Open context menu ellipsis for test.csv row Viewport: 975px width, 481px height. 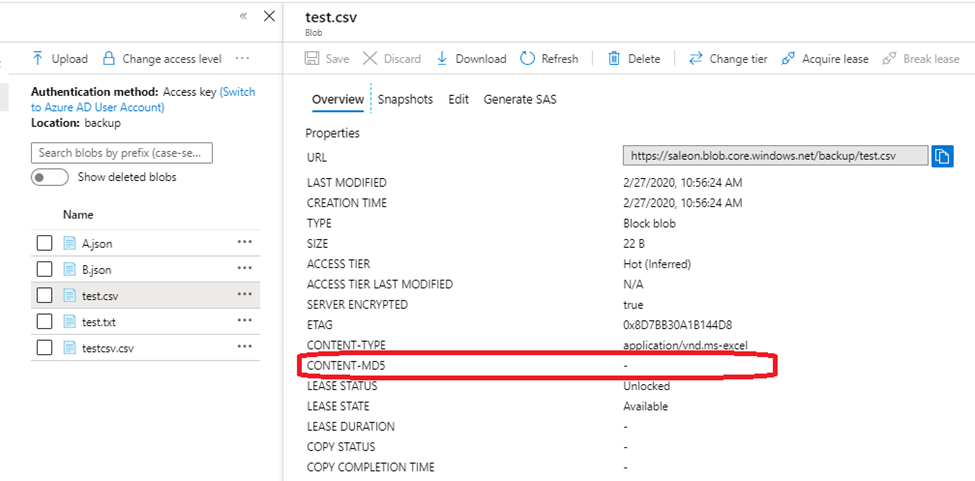click(244, 294)
